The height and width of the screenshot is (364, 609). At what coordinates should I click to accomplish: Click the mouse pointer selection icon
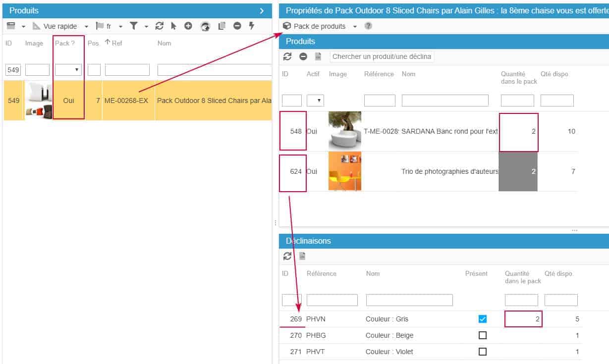(x=173, y=26)
